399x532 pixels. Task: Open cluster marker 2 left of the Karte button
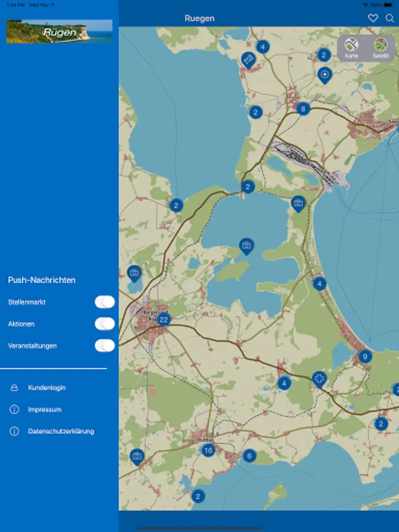pyautogui.click(x=324, y=54)
